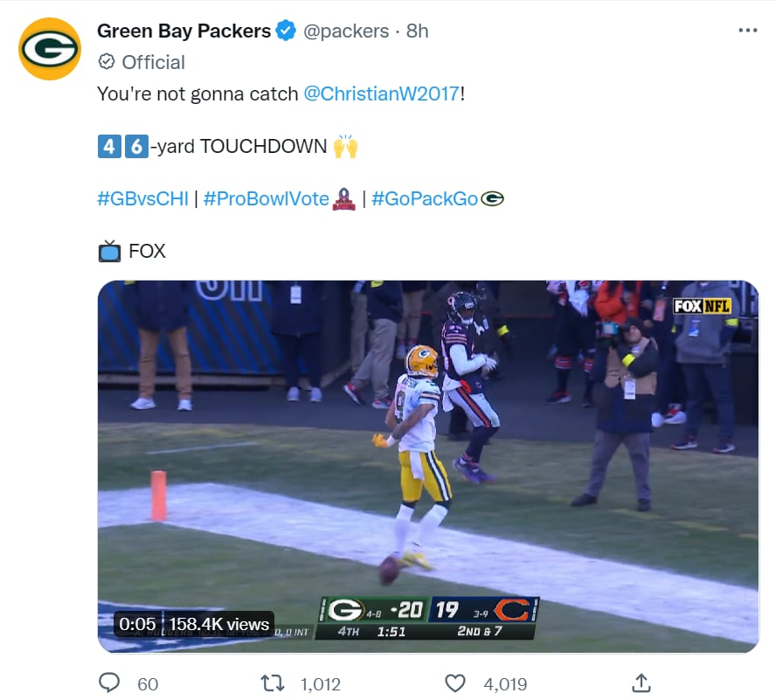The height and width of the screenshot is (700, 776).
Task: Click the Green Bay Packers display name
Action: tap(184, 31)
